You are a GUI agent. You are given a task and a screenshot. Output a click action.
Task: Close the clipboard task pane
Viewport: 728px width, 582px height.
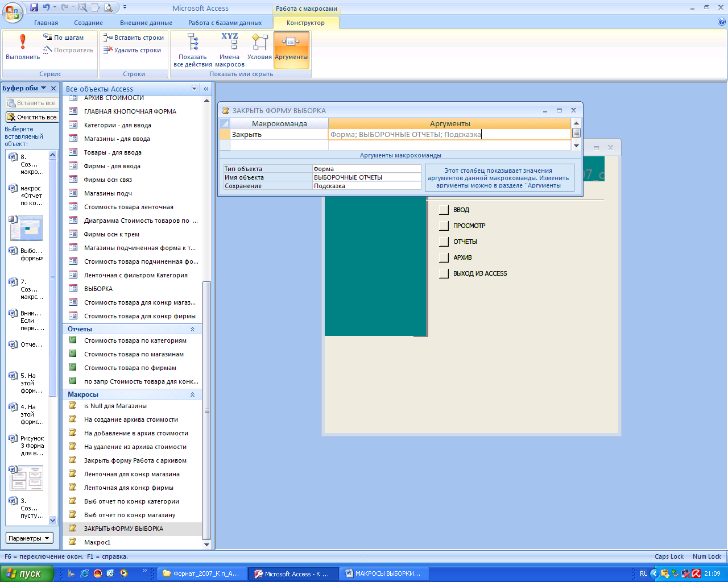pos(53,88)
